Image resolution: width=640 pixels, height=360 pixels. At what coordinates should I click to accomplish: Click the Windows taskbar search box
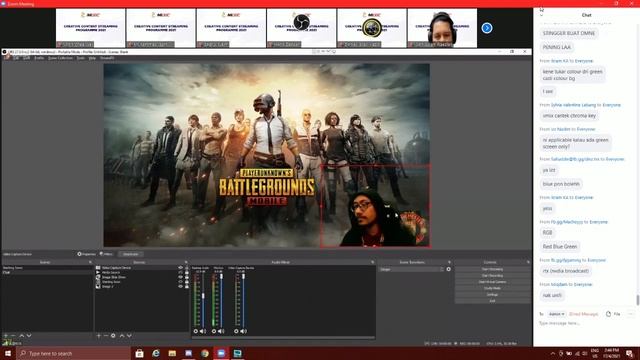click(73, 353)
